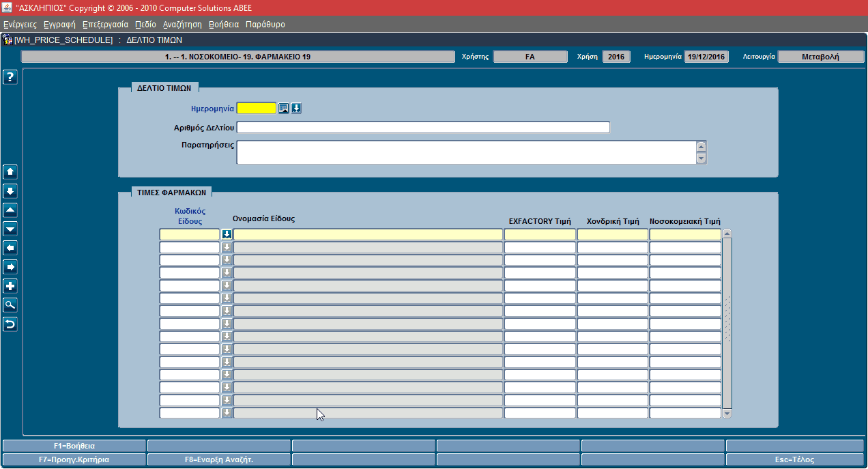Click the question mark help icon
Screen dimensions: 868x469
click(x=10, y=77)
